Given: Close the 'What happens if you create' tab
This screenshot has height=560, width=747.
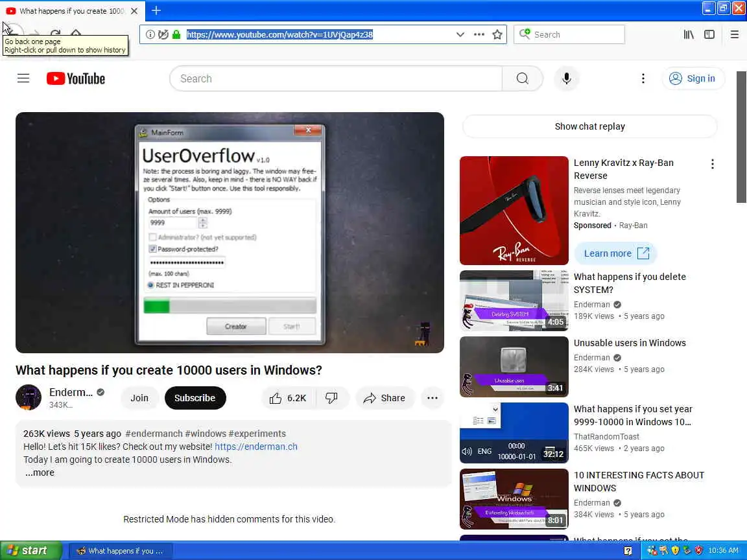Looking at the screenshot, I should click(x=134, y=10).
